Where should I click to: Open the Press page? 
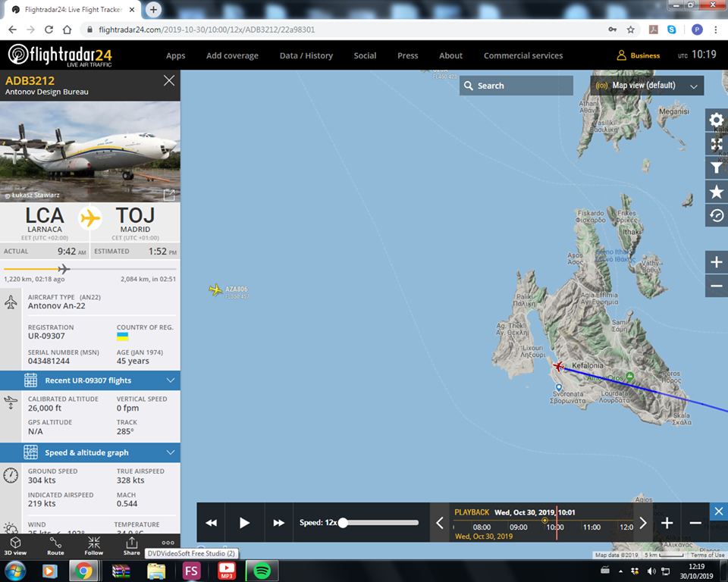click(x=408, y=55)
